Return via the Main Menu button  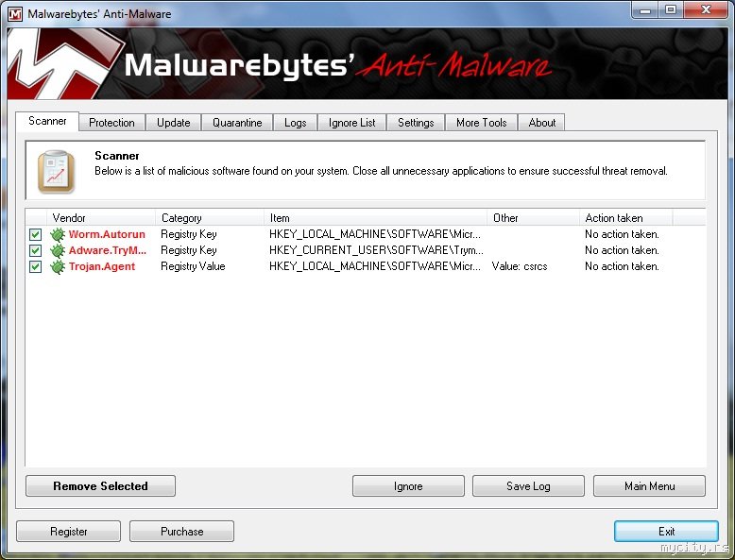coord(649,486)
